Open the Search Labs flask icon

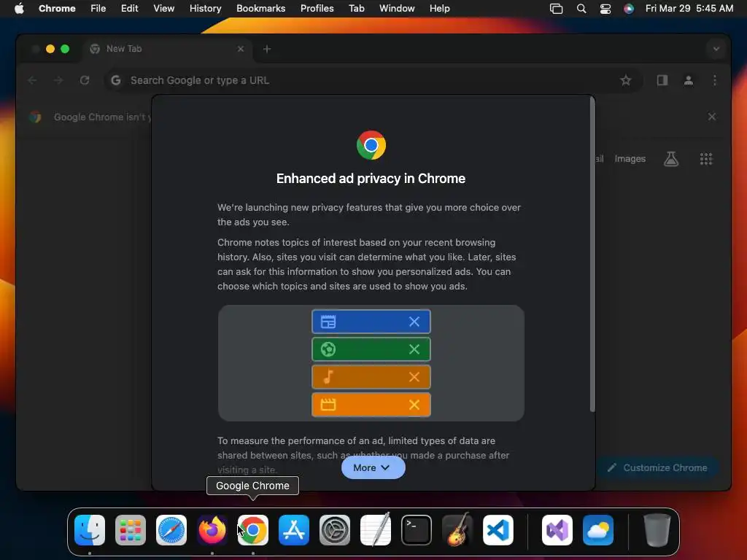point(671,159)
